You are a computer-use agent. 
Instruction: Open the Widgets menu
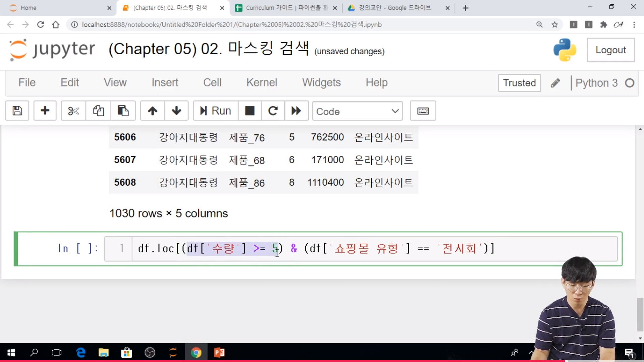321,82
